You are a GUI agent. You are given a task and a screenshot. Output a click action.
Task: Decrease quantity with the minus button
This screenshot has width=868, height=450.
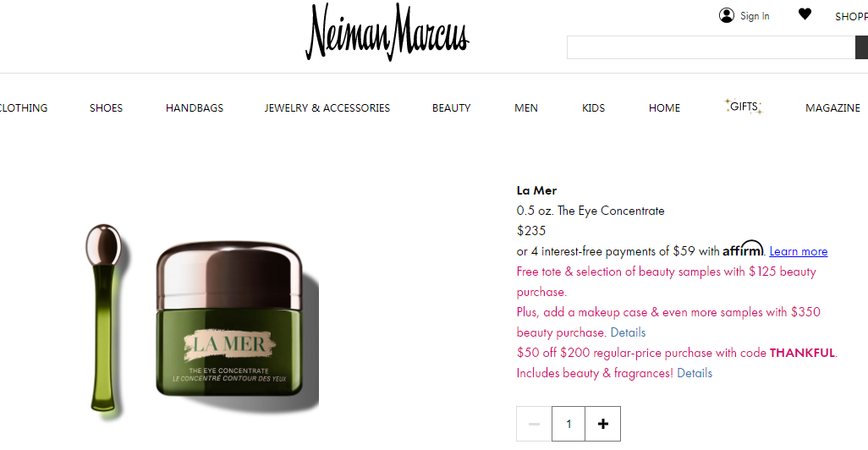[x=534, y=424]
